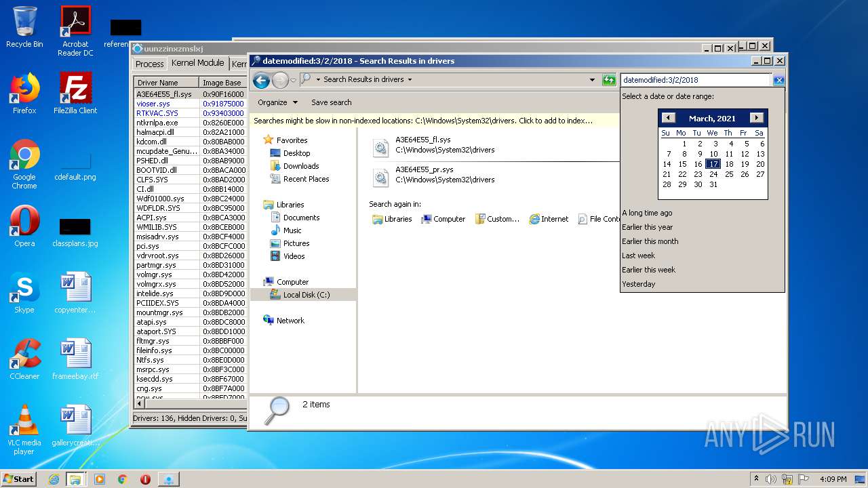Click the Back navigation arrow in Explorer
Image resolution: width=868 pixels, height=488 pixels.
[x=261, y=81]
